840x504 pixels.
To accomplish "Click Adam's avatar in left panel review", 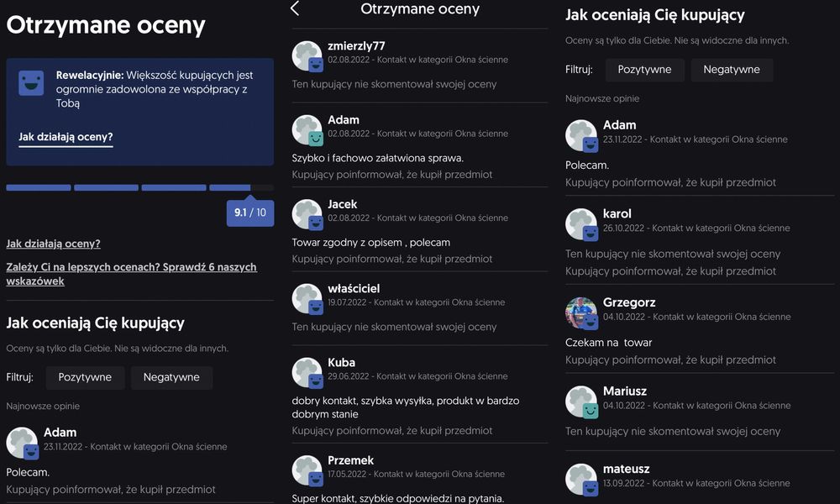I will [22, 443].
